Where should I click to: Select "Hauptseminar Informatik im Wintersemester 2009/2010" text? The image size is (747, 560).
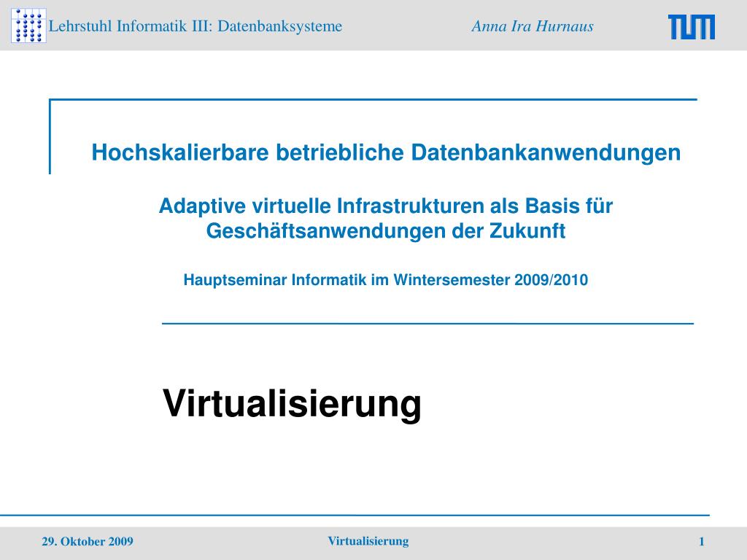click(x=386, y=279)
